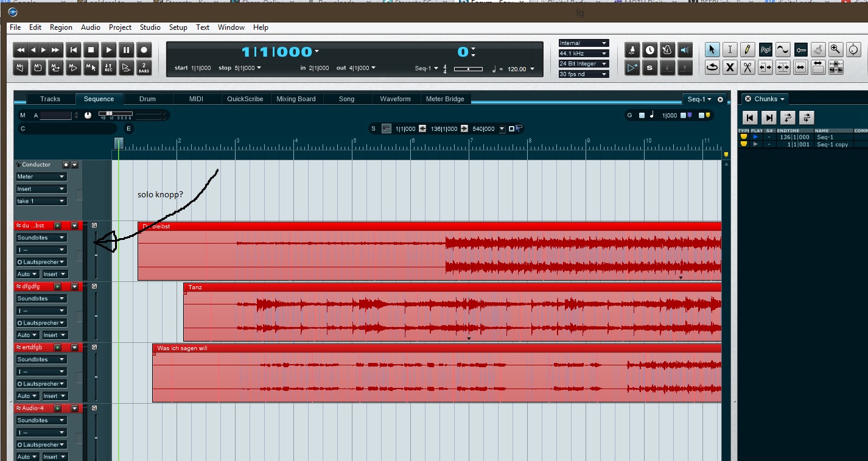This screenshot has width=868, height=461.
Task: Open the Seq-1 sequence selector dropdown
Action: [700, 99]
